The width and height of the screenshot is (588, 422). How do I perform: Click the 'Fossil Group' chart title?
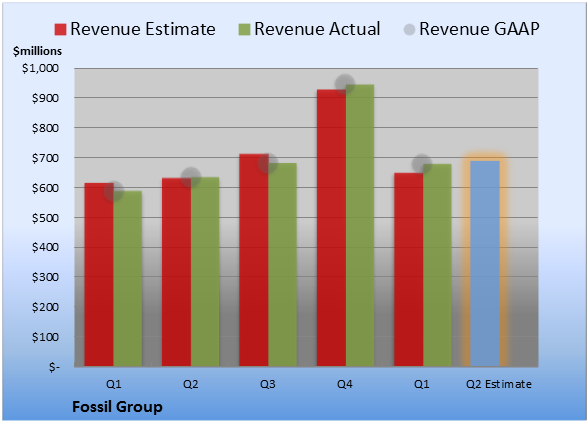[x=117, y=407]
